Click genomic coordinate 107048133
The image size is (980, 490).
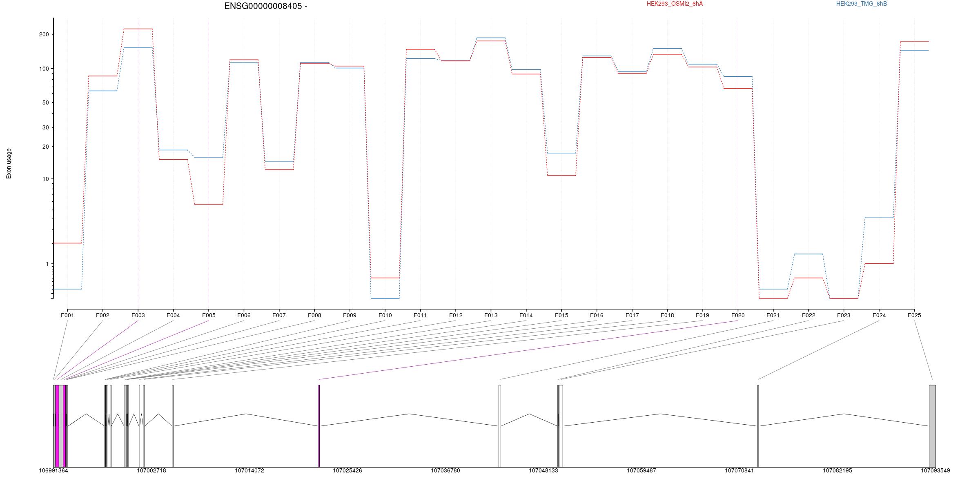543,471
